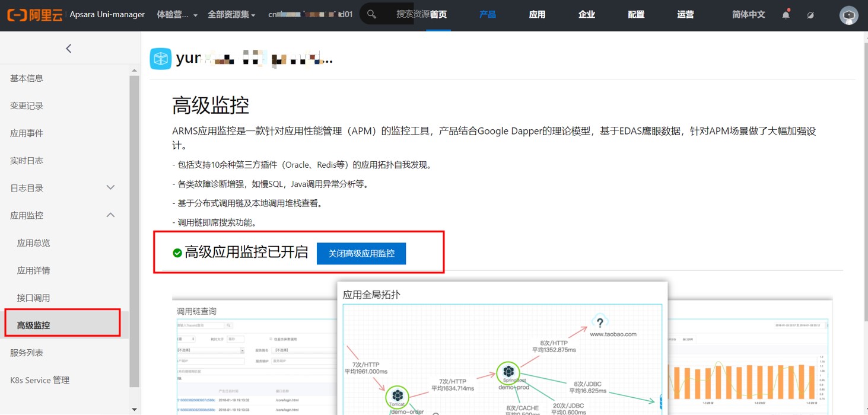The height and width of the screenshot is (415, 868).
Task: Click the 8次/HTTP 平均1352.875ms edge label
Action: (x=554, y=346)
